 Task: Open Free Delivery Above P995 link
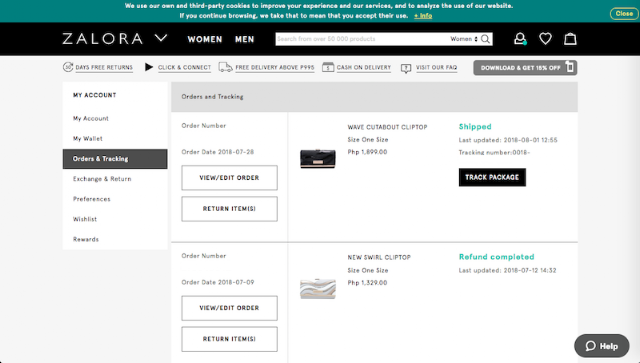(x=275, y=68)
